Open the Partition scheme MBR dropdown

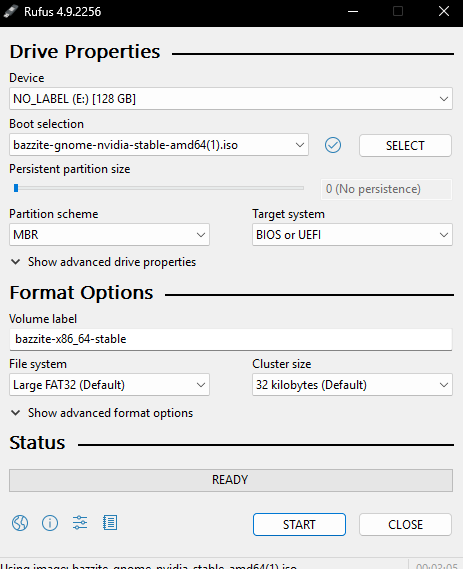click(109, 235)
